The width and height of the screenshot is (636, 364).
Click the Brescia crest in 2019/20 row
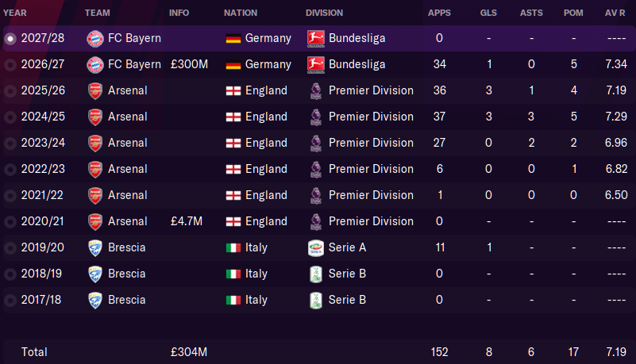[95, 247]
